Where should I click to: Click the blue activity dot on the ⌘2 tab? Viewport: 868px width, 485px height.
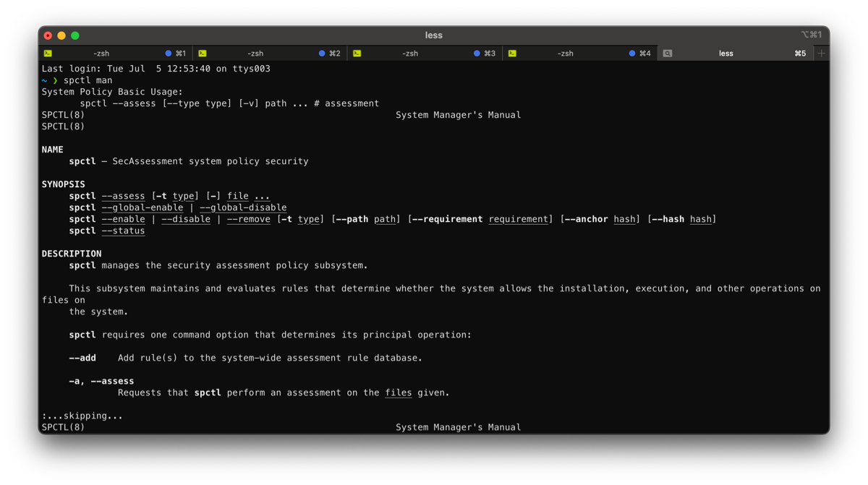(322, 53)
